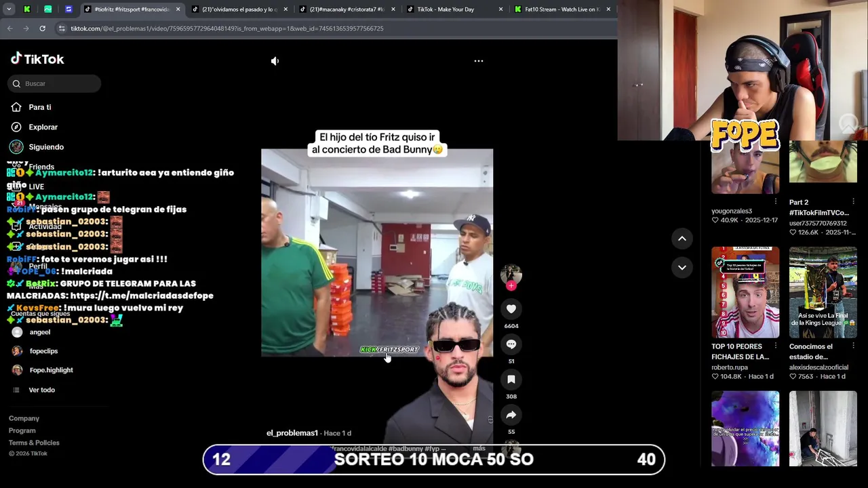This screenshot has width=868, height=488.
Task: Open options dots for Conocimos el estadio video
Action: tap(853, 346)
